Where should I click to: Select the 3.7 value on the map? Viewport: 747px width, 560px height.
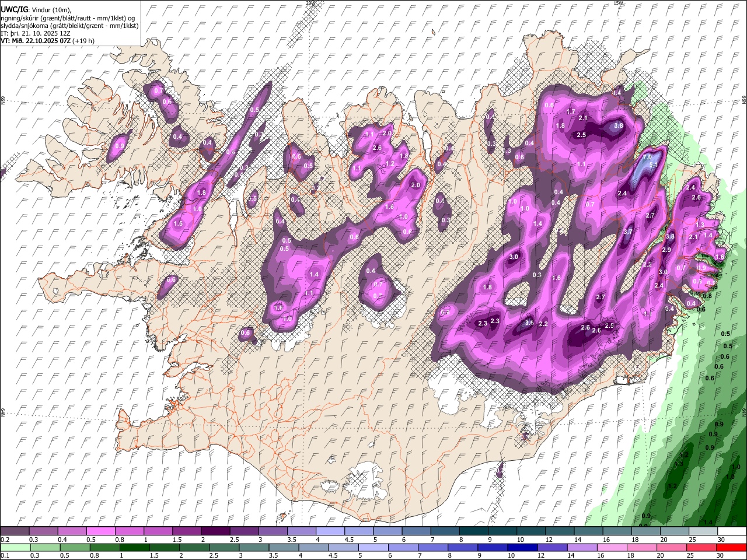coord(628,232)
